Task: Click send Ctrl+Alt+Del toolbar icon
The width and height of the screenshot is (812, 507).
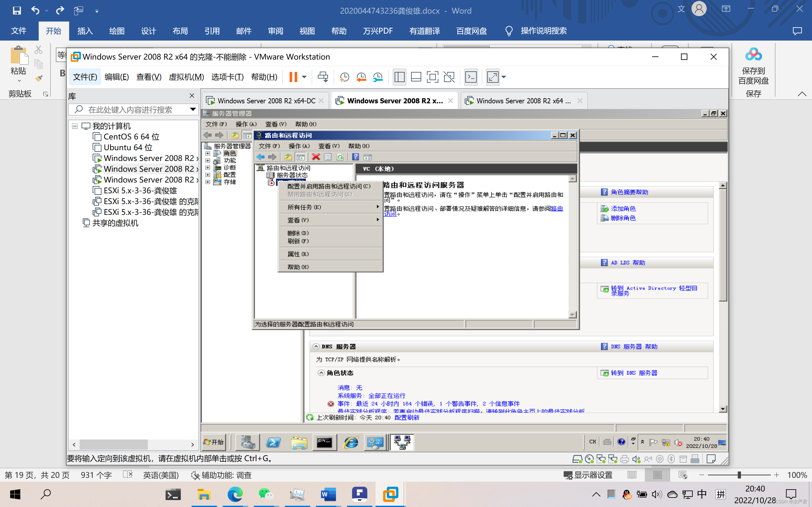Action: [323, 77]
